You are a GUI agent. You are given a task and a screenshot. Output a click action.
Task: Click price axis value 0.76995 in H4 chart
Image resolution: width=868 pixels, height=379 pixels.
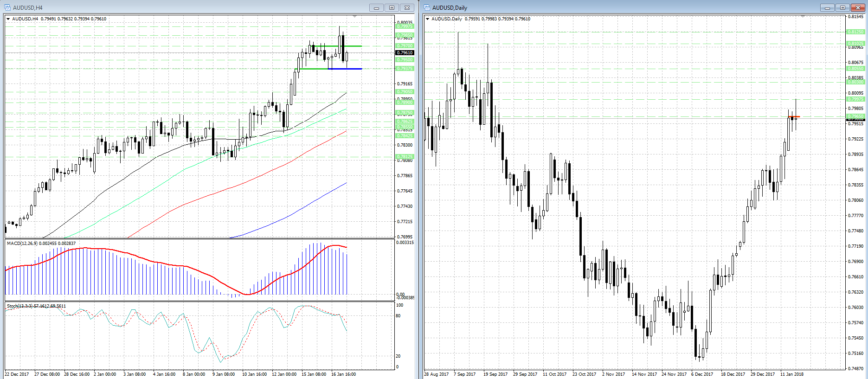click(x=405, y=237)
